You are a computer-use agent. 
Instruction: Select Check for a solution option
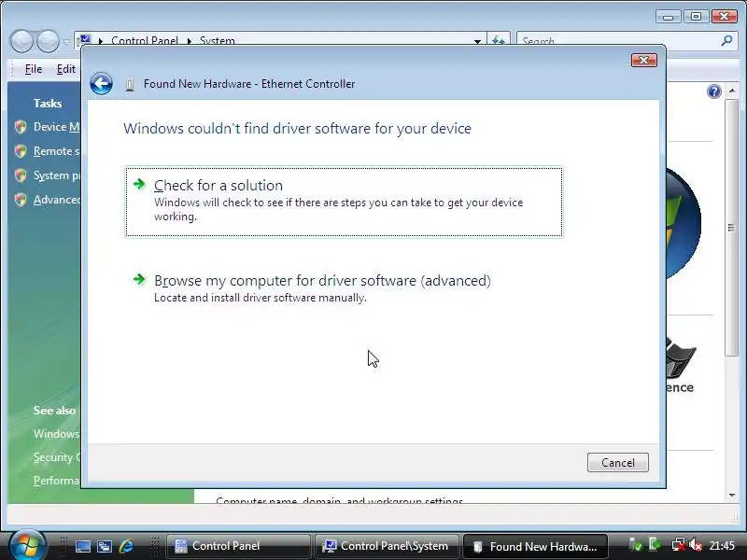[344, 202]
